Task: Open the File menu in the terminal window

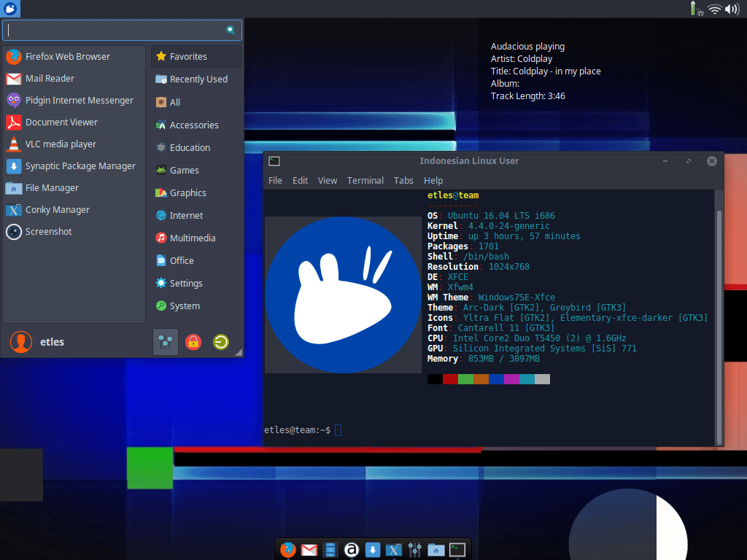Action: 275,180
